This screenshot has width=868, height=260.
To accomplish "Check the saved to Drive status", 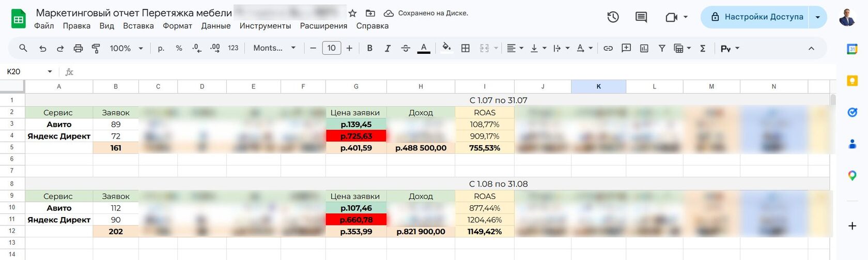I will coord(426,13).
